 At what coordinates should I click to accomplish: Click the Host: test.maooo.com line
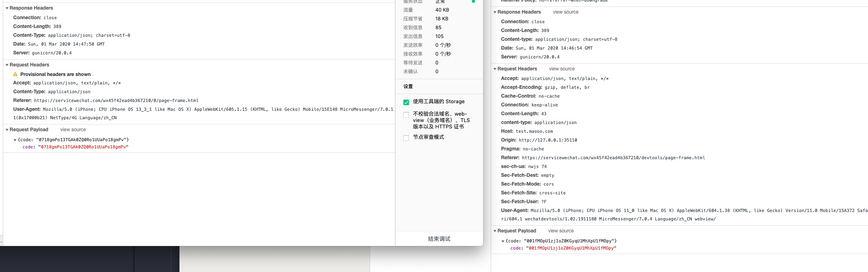point(527,131)
